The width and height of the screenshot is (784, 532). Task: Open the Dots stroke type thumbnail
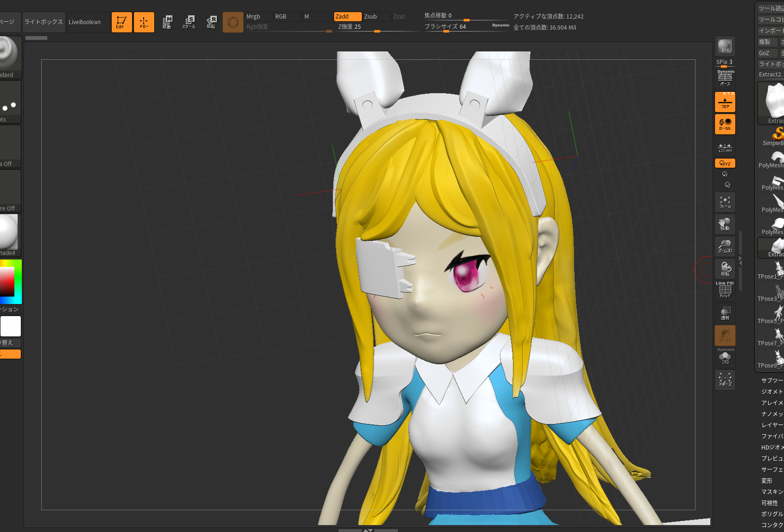tap(10, 101)
